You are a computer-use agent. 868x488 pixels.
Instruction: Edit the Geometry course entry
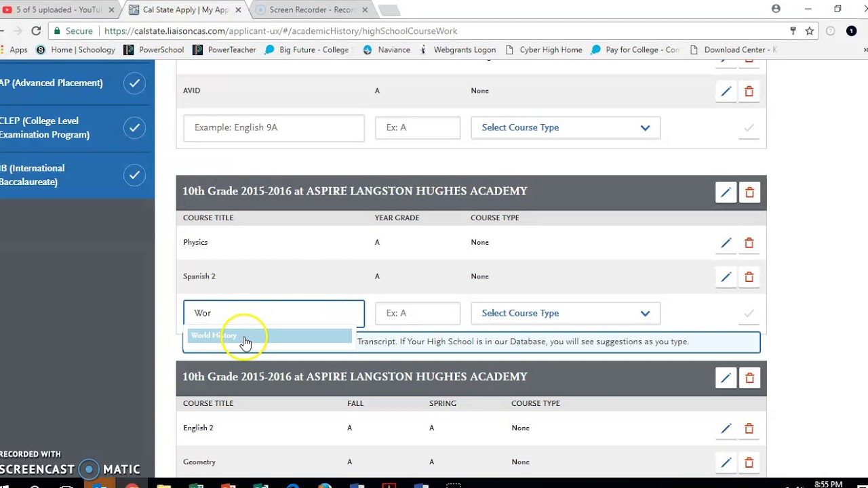pyautogui.click(x=726, y=462)
